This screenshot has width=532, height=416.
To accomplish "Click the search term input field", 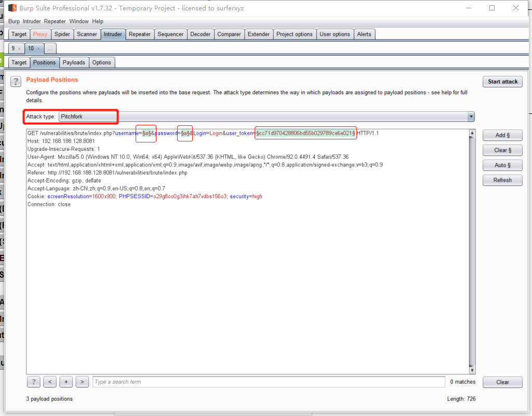I will (x=269, y=382).
